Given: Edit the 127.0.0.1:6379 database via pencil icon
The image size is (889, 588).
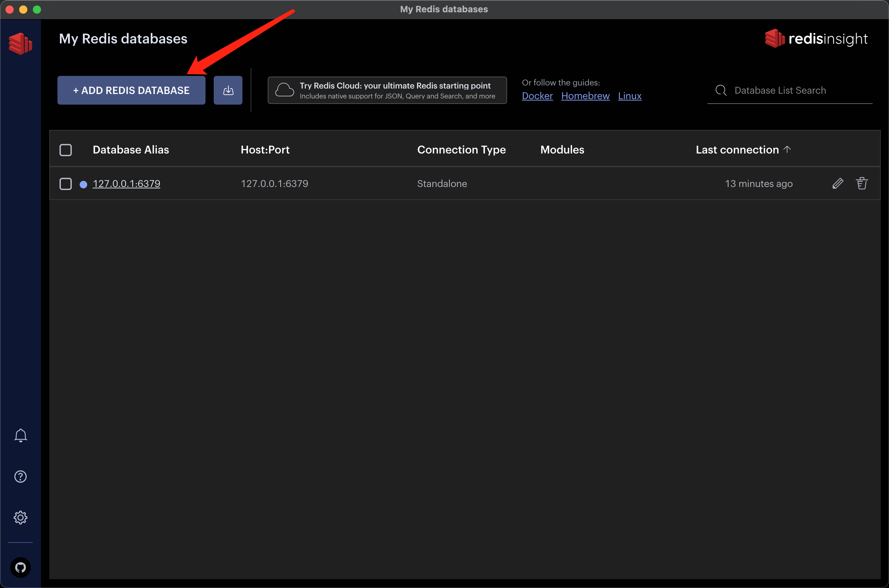Looking at the screenshot, I should pyautogui.click(x=838, y=184).
